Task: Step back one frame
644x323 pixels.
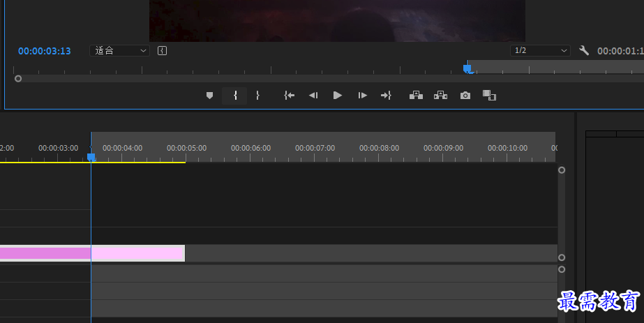Action: pos(313,96)
